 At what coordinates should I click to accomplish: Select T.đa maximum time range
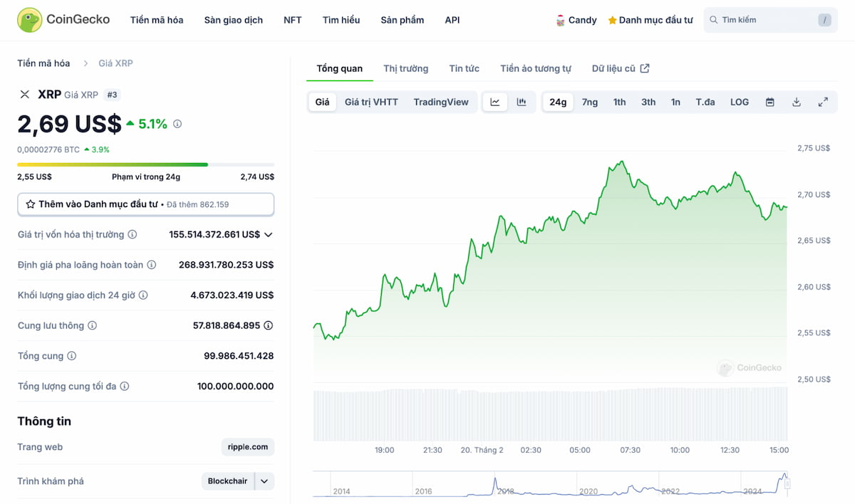705,102
